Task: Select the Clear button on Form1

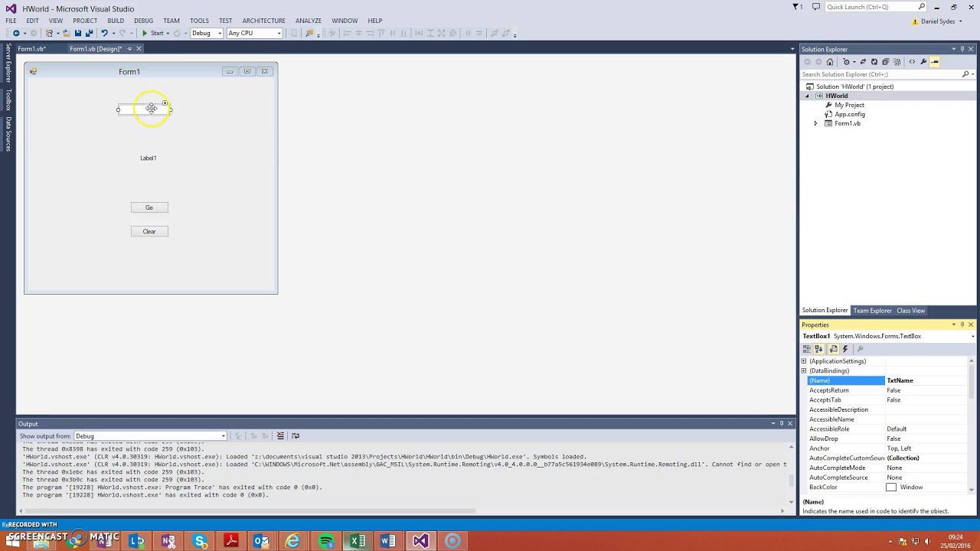Action: pos(149,231)
